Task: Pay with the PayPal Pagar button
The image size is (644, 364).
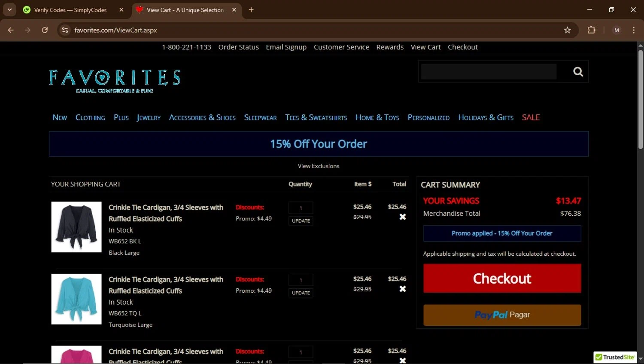Action: coord(502,315)
